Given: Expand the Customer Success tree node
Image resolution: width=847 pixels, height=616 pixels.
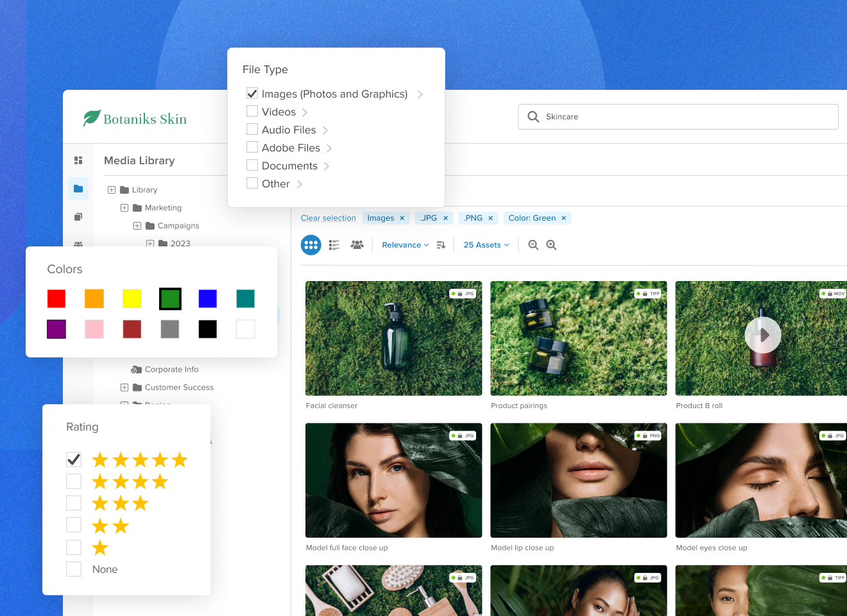Looking at the screenshot, I should click(x=124, y=388).
